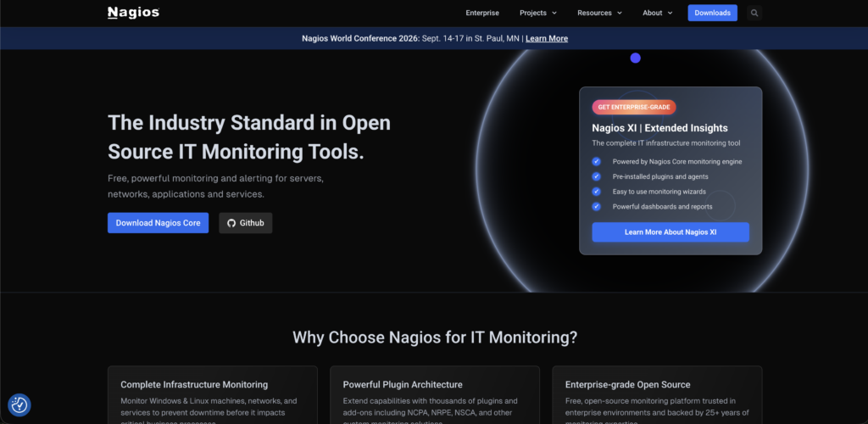868x424 pixels.
Task: Click the blue Downloads button
Action: point(712,13)
